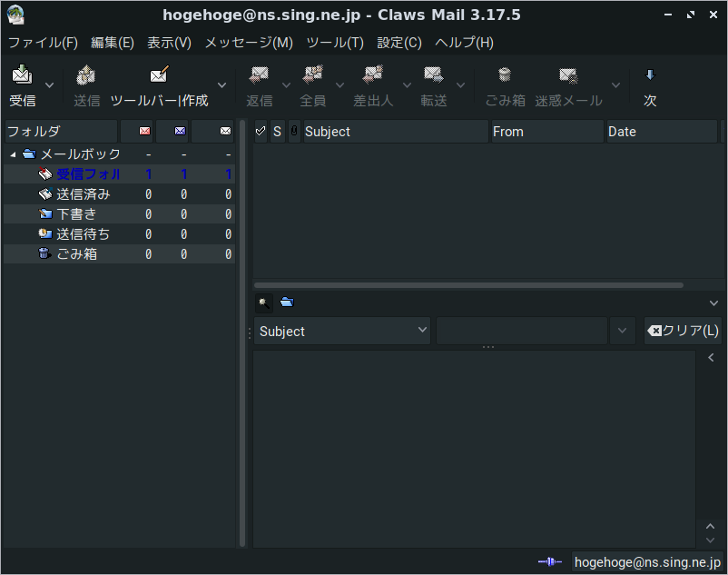Click the online/offline connection status icon
The height and width of the screenshot is (575, 728).
550,562
